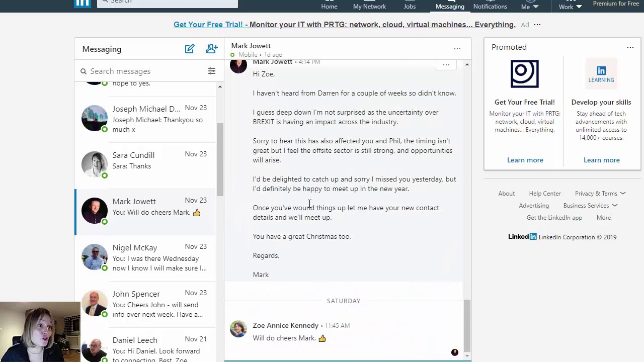Viewport: 644px width, 362px height.
Task: Select the Messaging tab in navigation
Action: [450, 6]
